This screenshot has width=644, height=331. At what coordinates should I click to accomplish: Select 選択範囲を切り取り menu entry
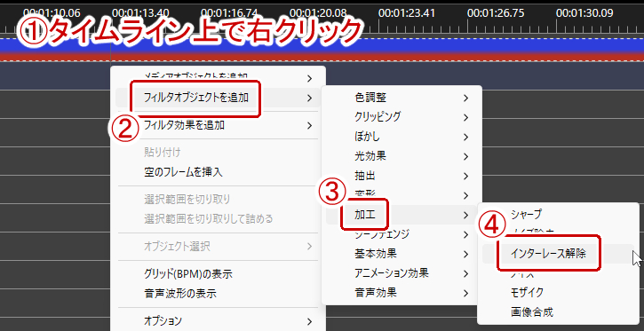(219, 200)
